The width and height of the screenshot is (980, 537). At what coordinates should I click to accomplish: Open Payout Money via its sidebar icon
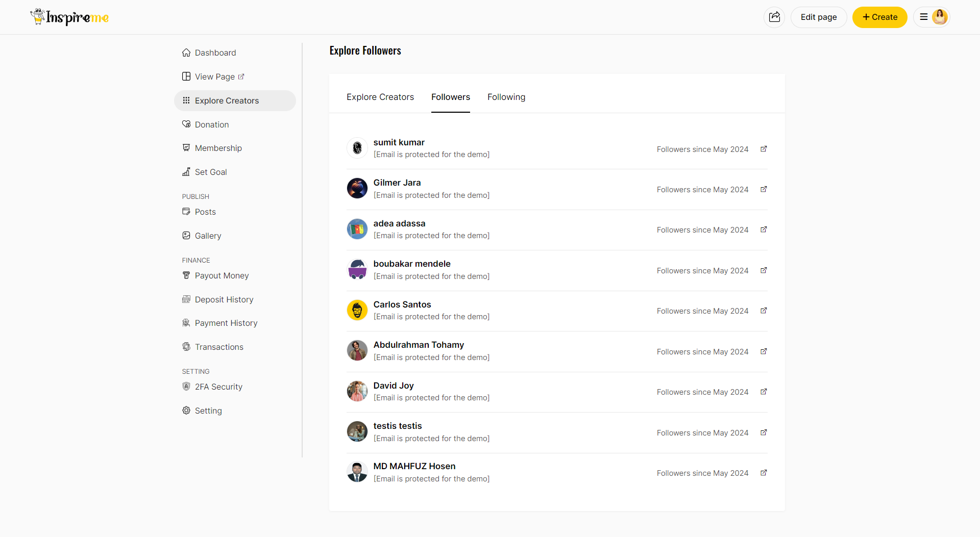[x=186, y=275]
